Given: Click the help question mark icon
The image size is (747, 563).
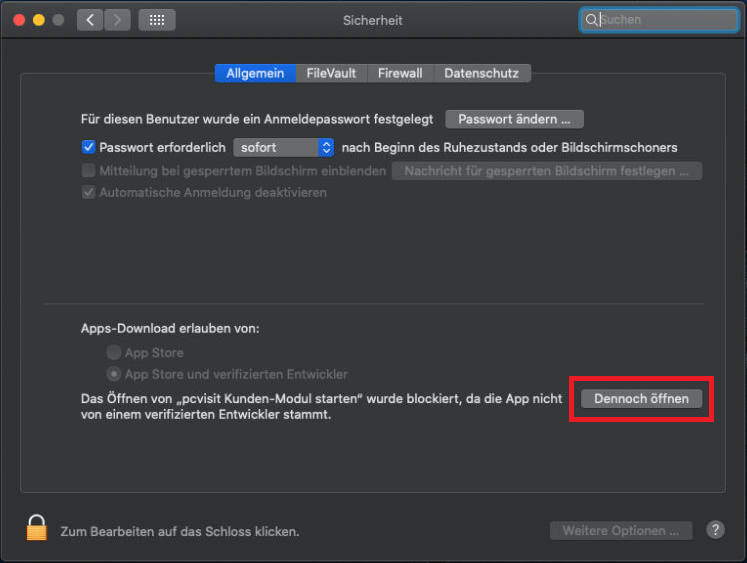Looking at the screenshot, I should (x=715, y=530).
